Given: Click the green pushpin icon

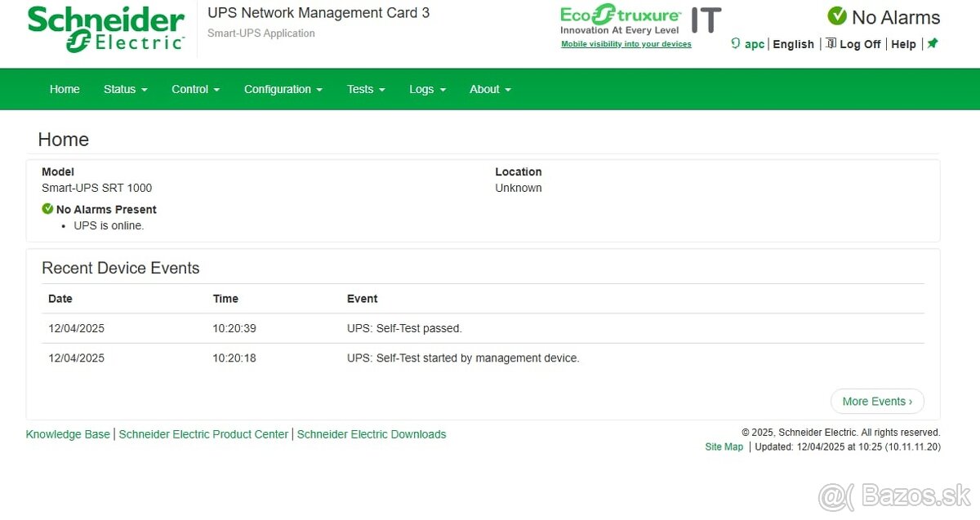Looking at the screenshot, I should point(933,43).
